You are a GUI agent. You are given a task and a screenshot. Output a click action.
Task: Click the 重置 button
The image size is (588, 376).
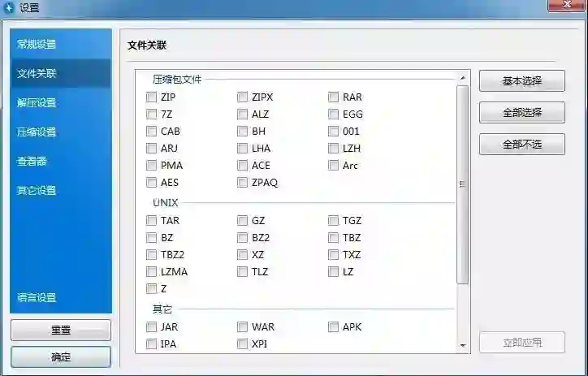[x=61, y=331]
